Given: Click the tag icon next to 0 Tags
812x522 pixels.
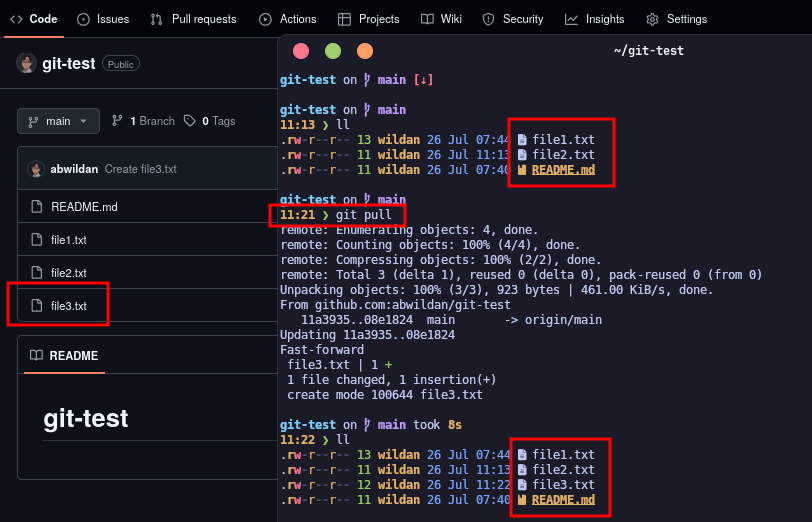Looking at the screenshot, I should [x=190, y=121].
